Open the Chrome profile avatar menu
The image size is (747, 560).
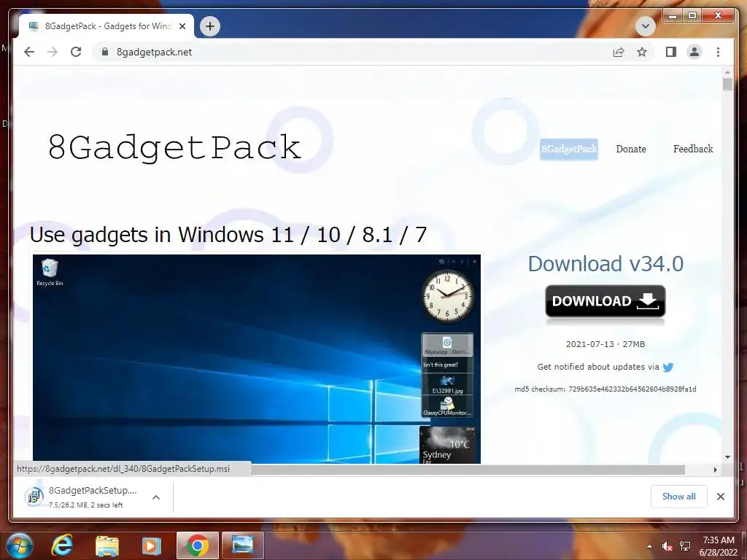point(694,52)
